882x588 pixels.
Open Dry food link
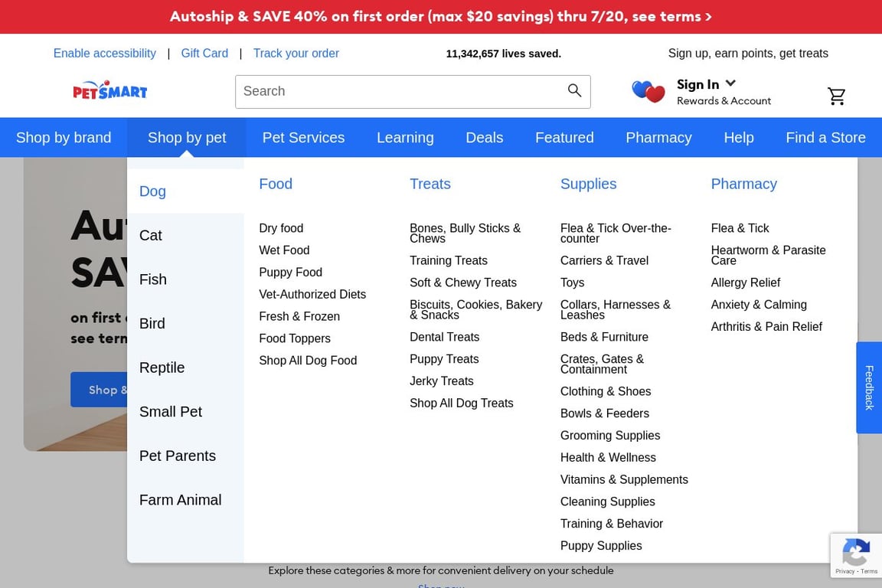click(x=281, y=228)
